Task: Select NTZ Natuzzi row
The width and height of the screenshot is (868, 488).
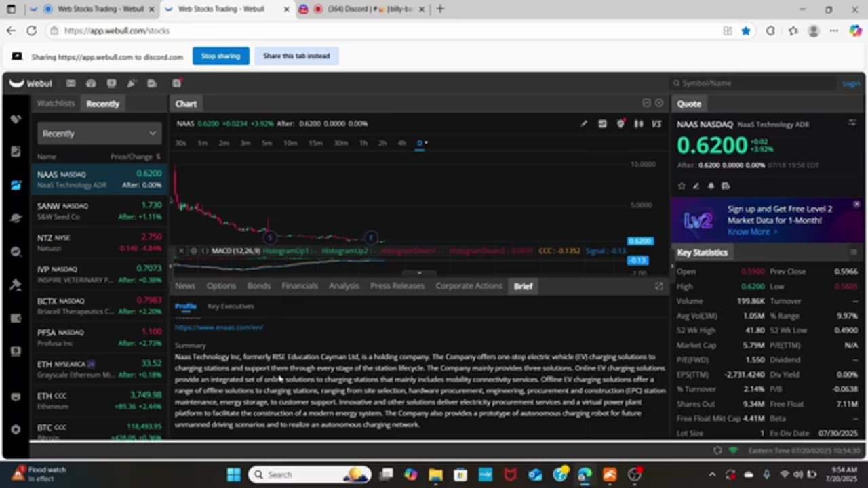Action: (99, 243)
